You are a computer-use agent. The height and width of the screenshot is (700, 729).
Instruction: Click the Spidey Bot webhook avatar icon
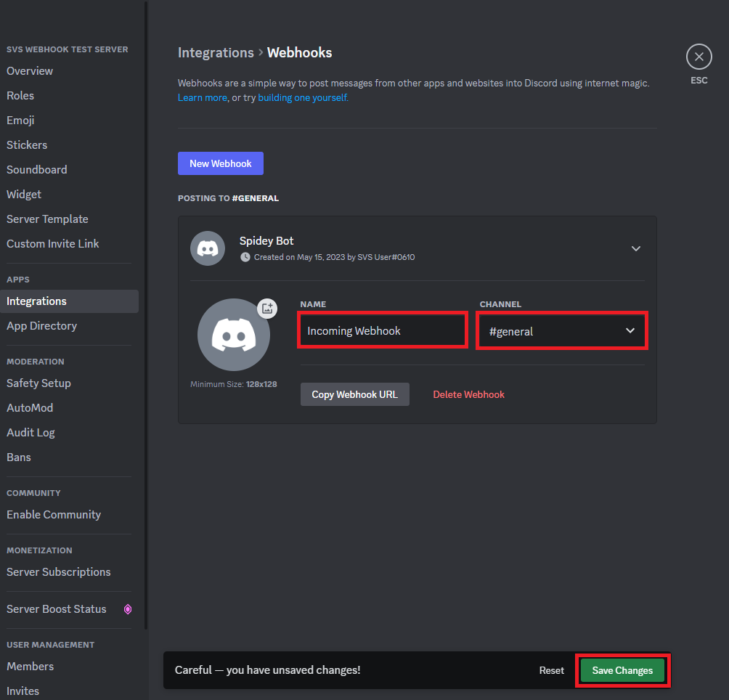208,248
